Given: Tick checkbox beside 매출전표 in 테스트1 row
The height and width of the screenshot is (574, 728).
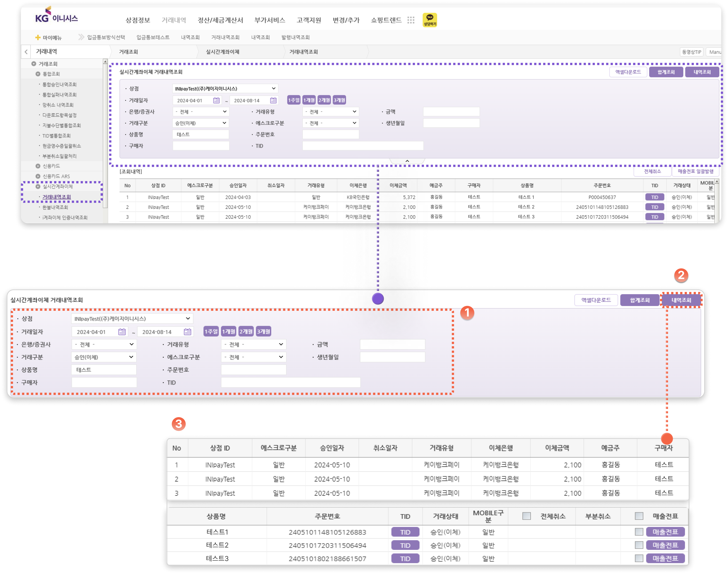Looking at the screenshot, I should pos(639,532).
